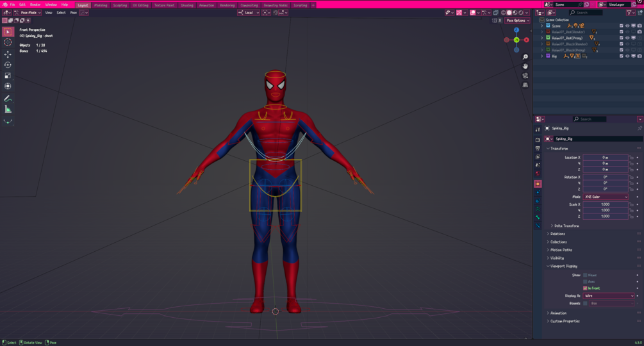
Task: Exclude Scene collection via its checkbox
Action: [622, 26]
